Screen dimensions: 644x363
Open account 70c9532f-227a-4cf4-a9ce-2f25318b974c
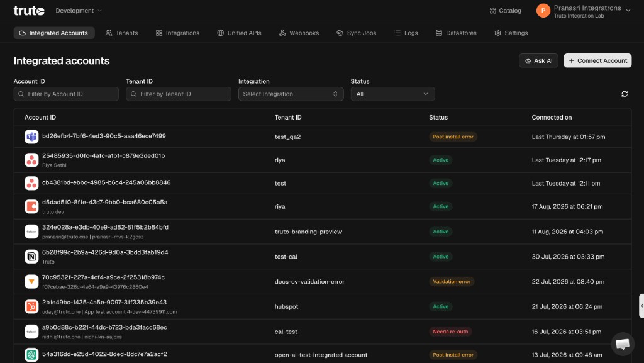click(x=104, y=277)
